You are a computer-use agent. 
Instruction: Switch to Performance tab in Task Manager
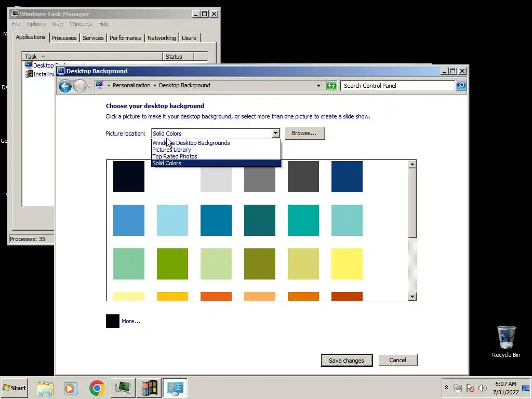pos(126,38)
